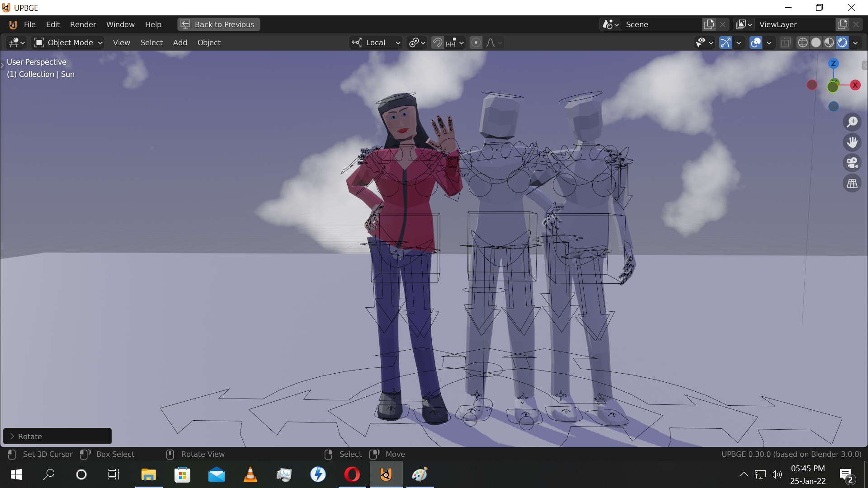Switch to Wireframe viewport shading
This screenshot has height=488, width=868.
803,42
